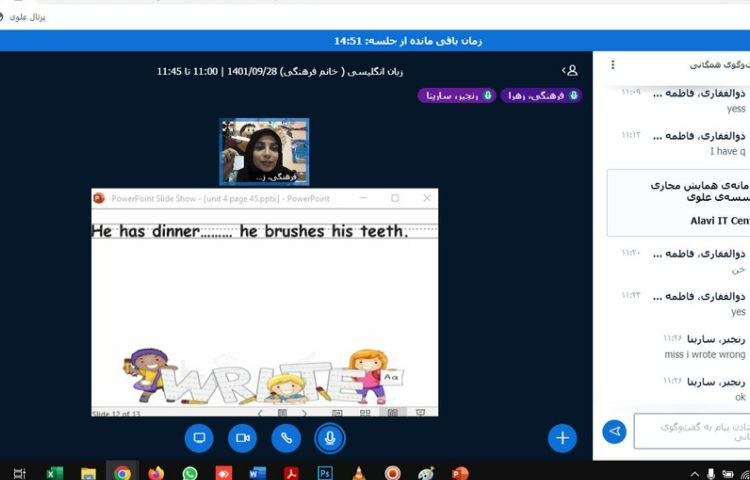The width and height of the screenshot is (750, 480).
Task: Click the 'ok' chat message from رنجبر، سارینا
Action: (x=740, y=397)
